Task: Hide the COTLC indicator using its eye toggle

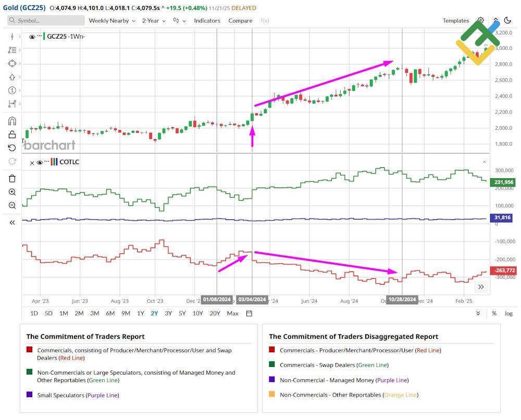Action: click(40, 162)
